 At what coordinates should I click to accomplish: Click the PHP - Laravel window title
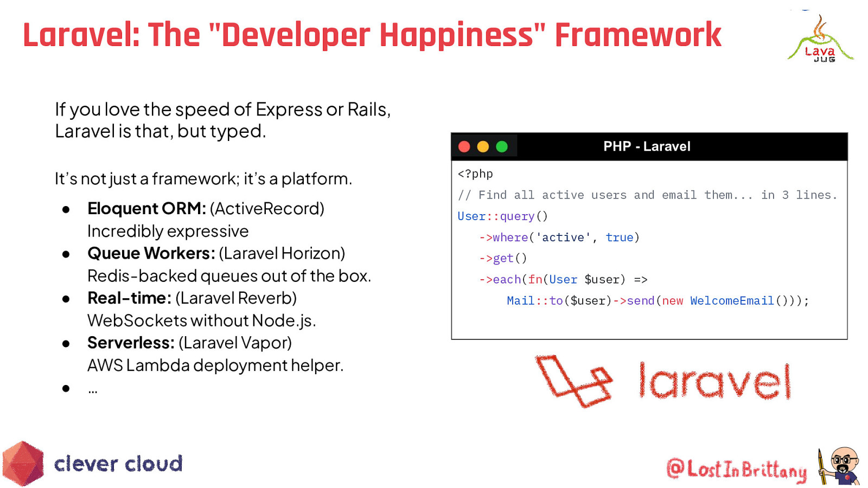click(647, 146)
